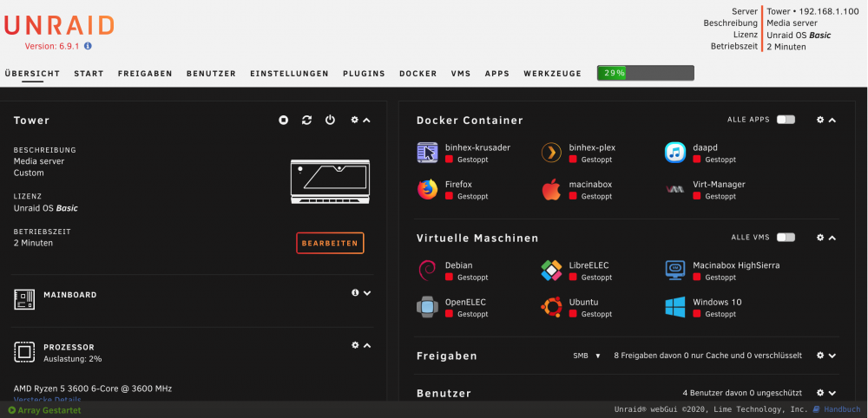Open Freigaben gear settings
Viewport: 868px width, 418px height.
(820, 356)
